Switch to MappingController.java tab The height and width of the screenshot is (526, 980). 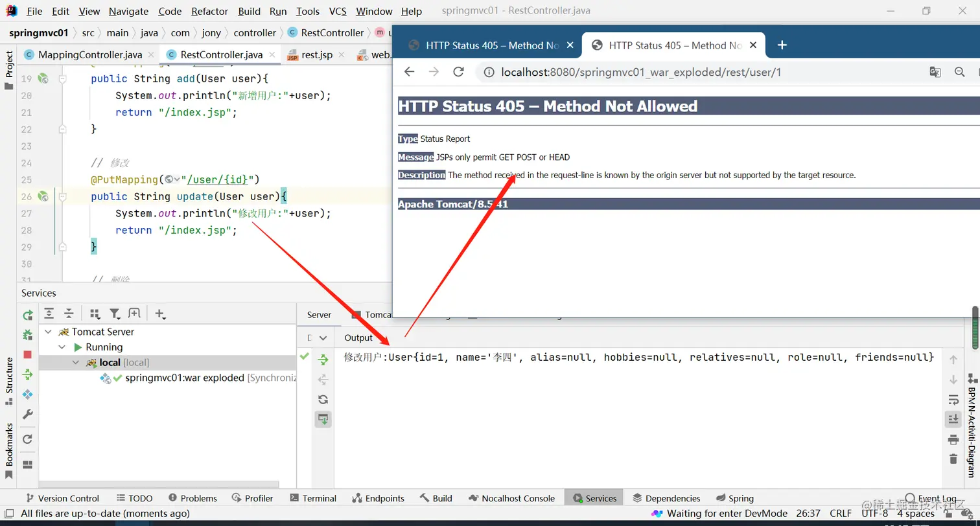click(x=89, y=55)
